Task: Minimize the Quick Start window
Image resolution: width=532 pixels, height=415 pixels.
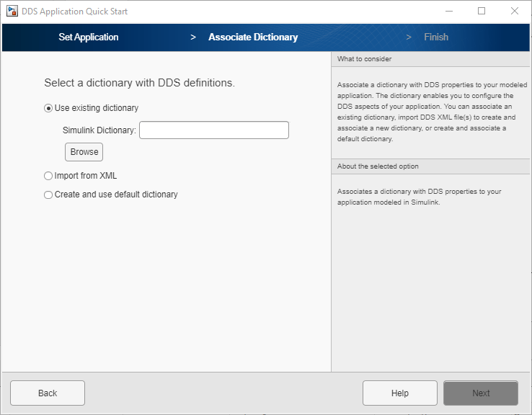Action: [448, 12]
